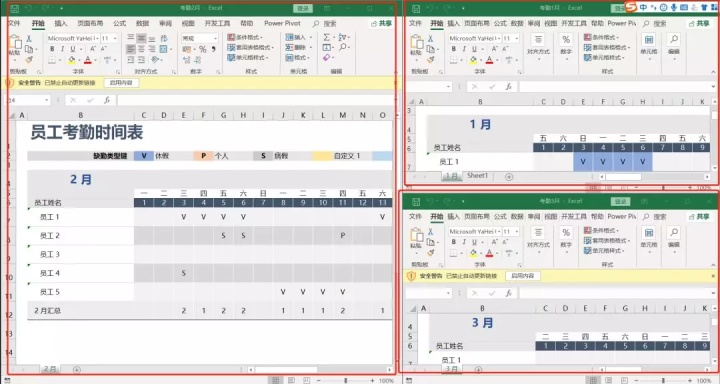Open 条件格式 dropdown in 考勤2月 window
Viewport: 720px width, 384px height.
coord(245,37)
